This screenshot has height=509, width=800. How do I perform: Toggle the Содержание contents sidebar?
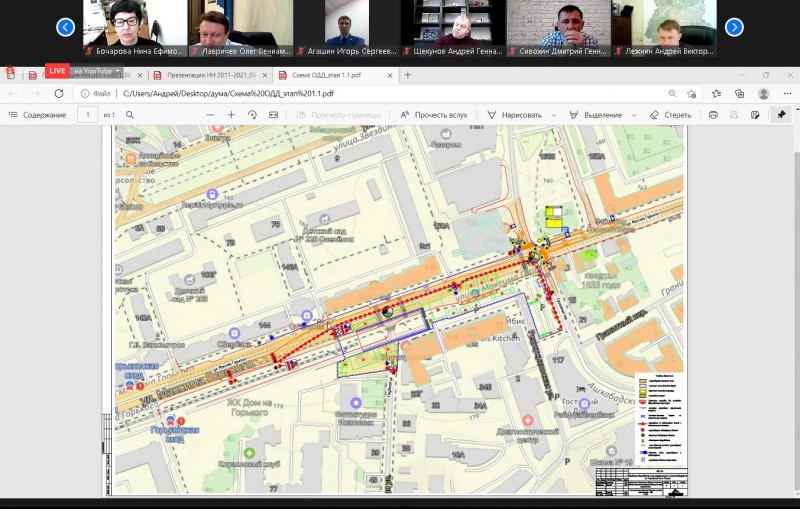click(x=37, y=115)
